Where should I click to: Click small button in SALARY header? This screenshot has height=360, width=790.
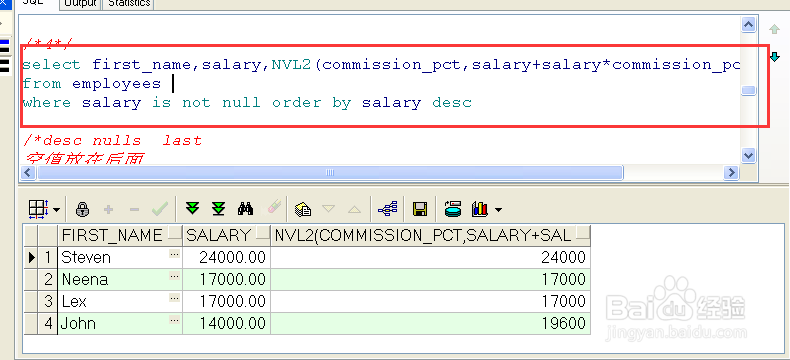pos(263,234)
